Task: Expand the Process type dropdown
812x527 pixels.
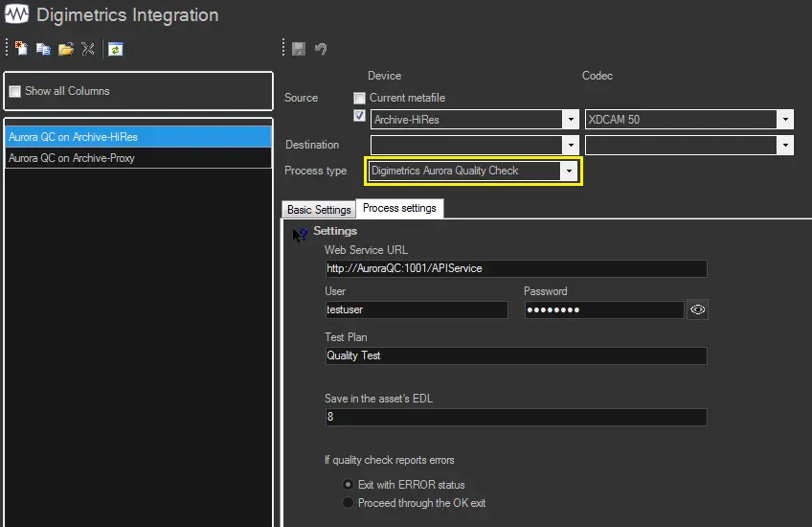Action: [570, 171]
